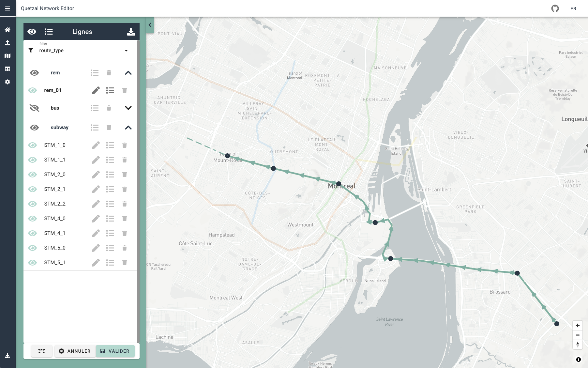
Task: Switch language with the FR item
Action: 573,8
